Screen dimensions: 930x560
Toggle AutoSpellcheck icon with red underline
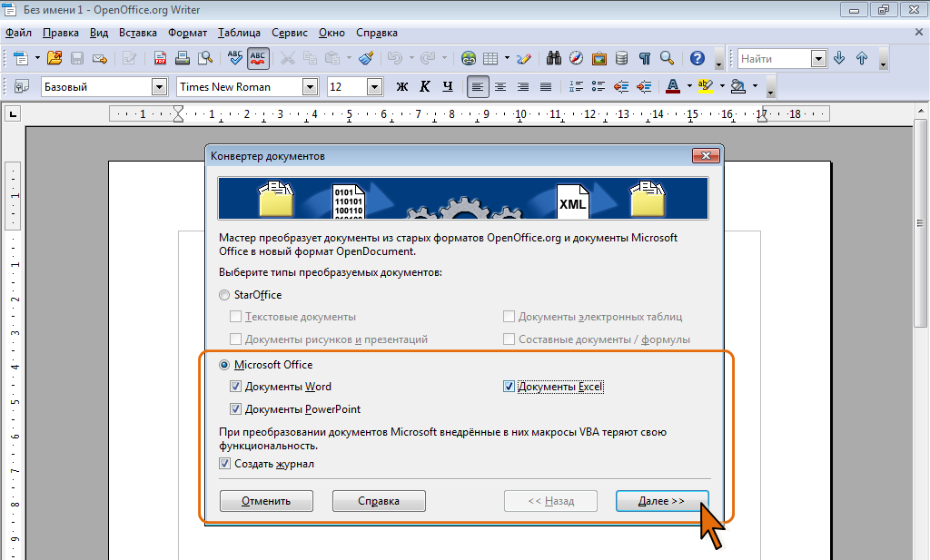tap(258, 58)
